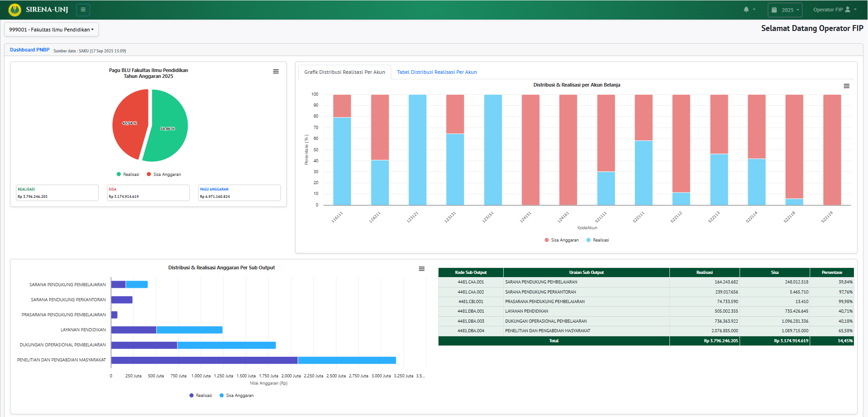Click the SIRENA-UNJ brand title
Viewport: 868px width, 417px height.
click(x=47, y=10)
